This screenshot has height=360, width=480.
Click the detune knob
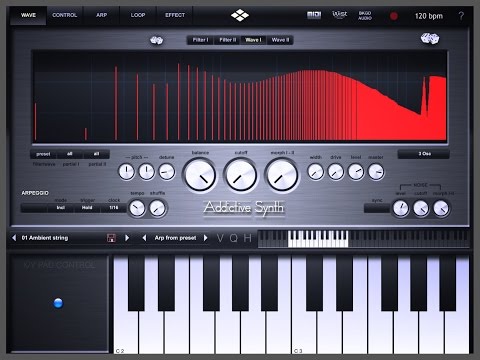(167, 172)
